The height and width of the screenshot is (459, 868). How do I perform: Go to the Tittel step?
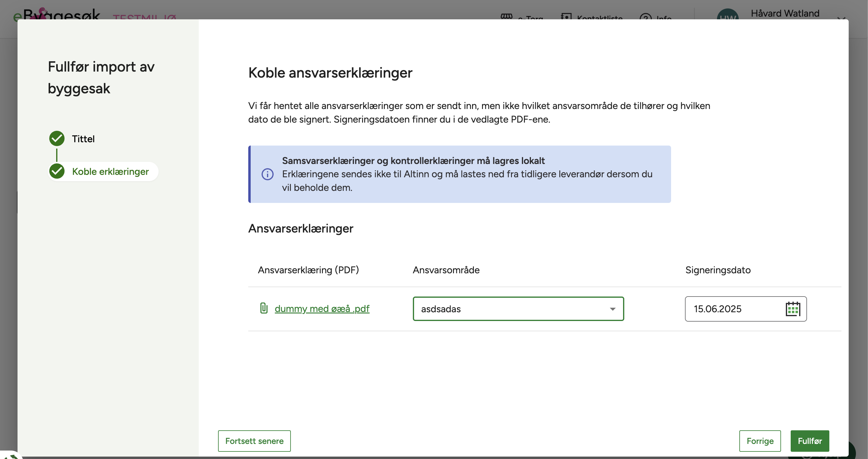[x=83, y=139]
